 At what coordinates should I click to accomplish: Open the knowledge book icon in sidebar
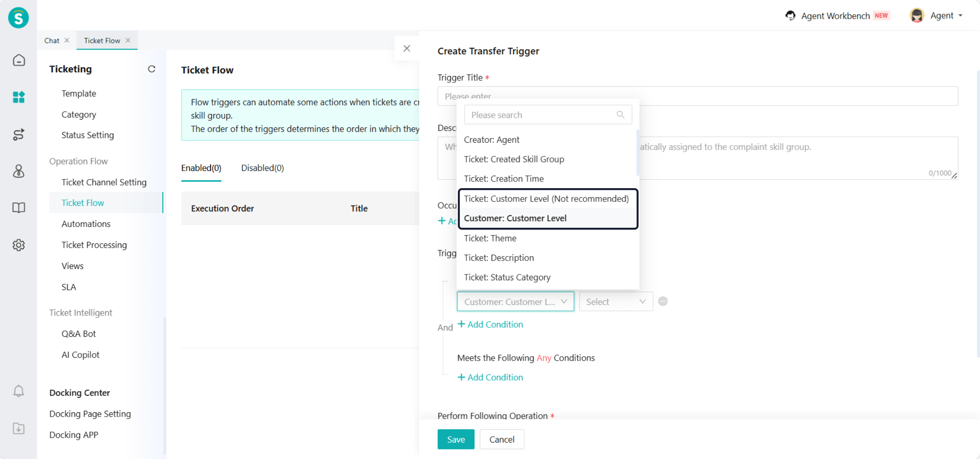18,207
